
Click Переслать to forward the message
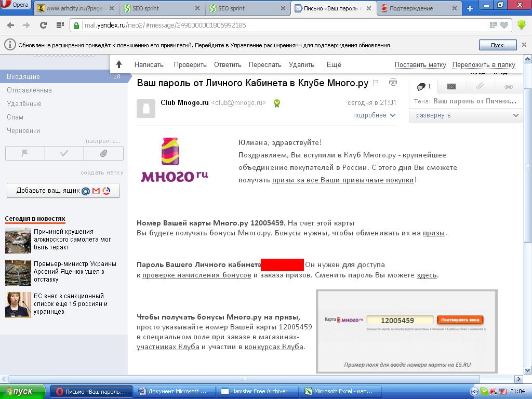(x=265, y=65)
